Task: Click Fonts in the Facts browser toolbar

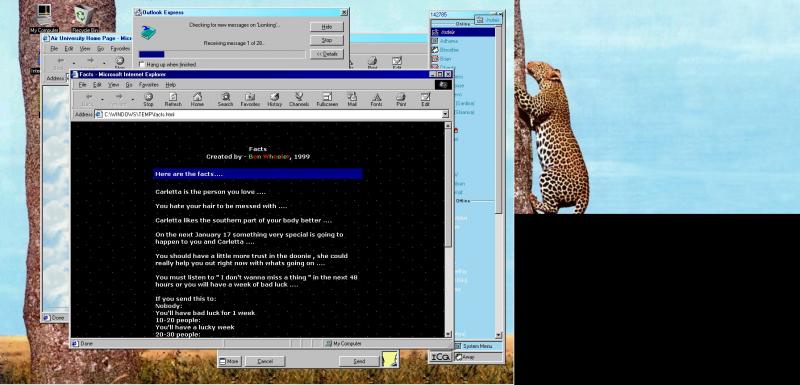Action: (377, 99)
